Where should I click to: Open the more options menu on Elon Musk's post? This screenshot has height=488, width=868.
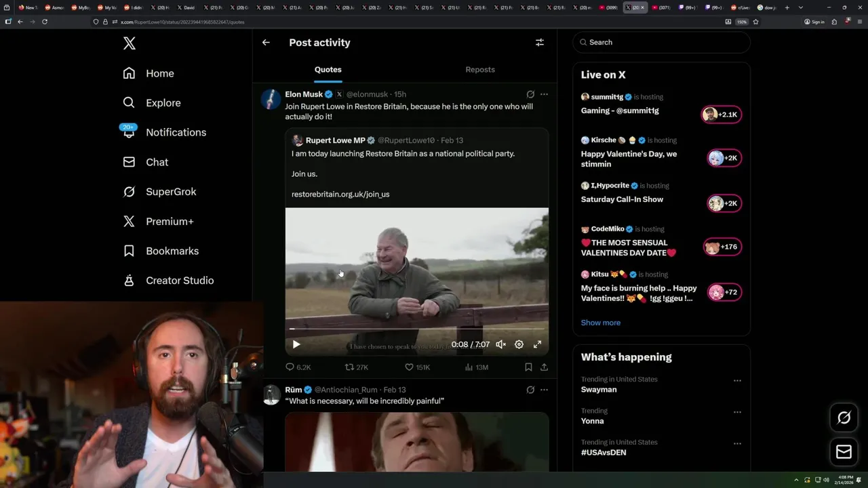[544, 94]
